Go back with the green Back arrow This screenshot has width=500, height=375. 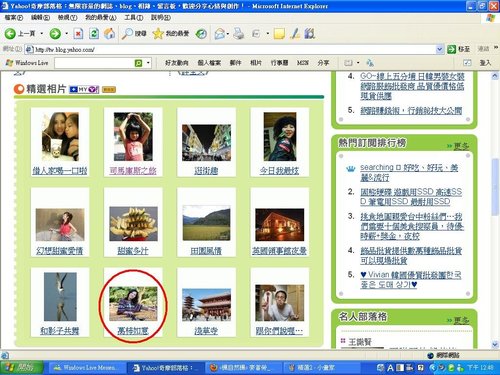pos(10,33)
